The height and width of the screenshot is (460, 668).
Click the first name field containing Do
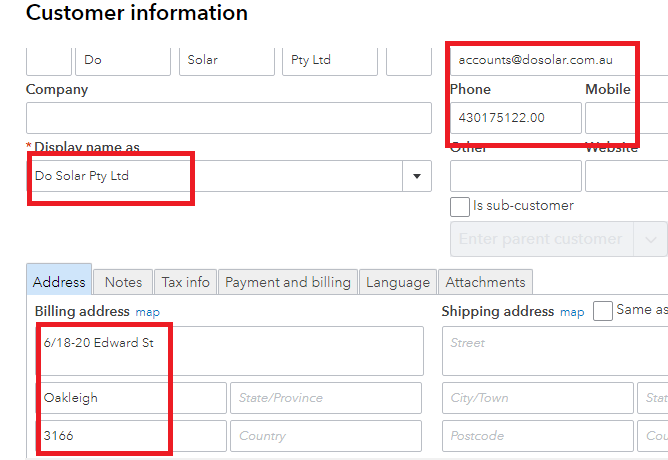[x=123, y=61]
